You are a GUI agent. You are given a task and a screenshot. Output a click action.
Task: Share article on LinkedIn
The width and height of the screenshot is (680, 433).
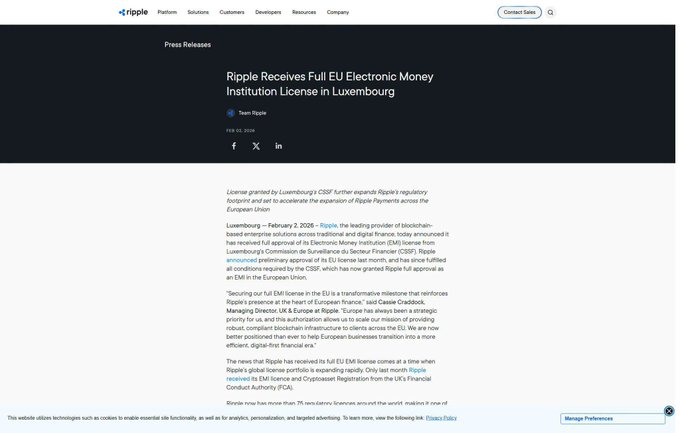point(278,146)
